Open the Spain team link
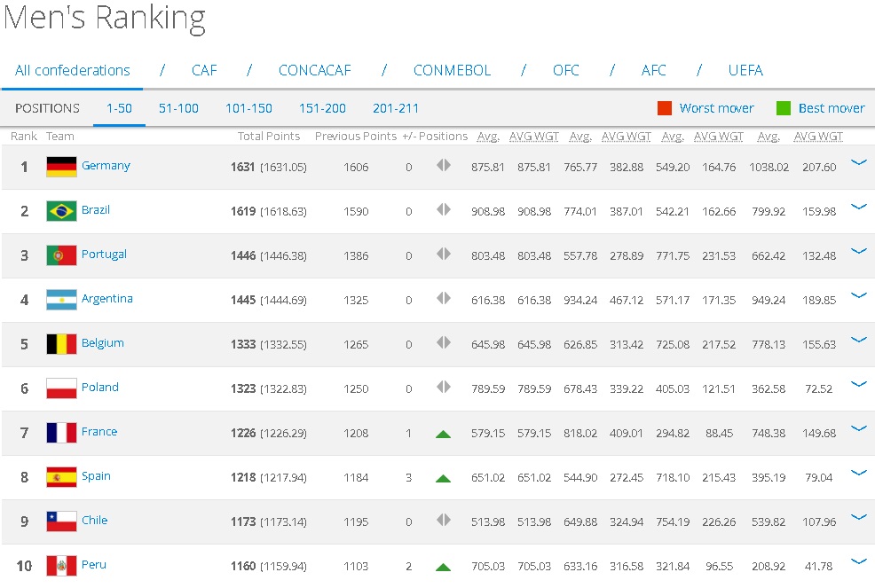 [x=96, y=476]
